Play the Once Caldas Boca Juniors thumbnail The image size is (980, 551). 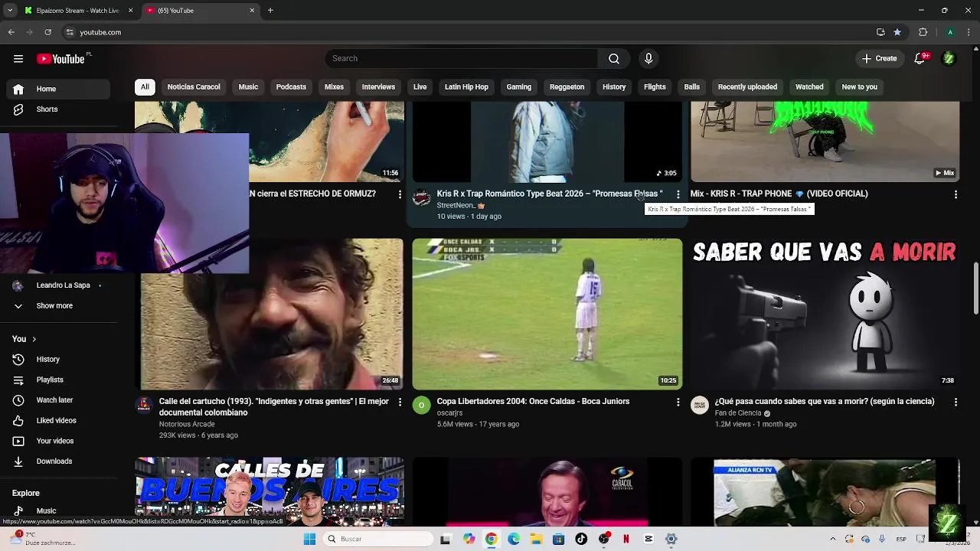click(x=547, y=315)
